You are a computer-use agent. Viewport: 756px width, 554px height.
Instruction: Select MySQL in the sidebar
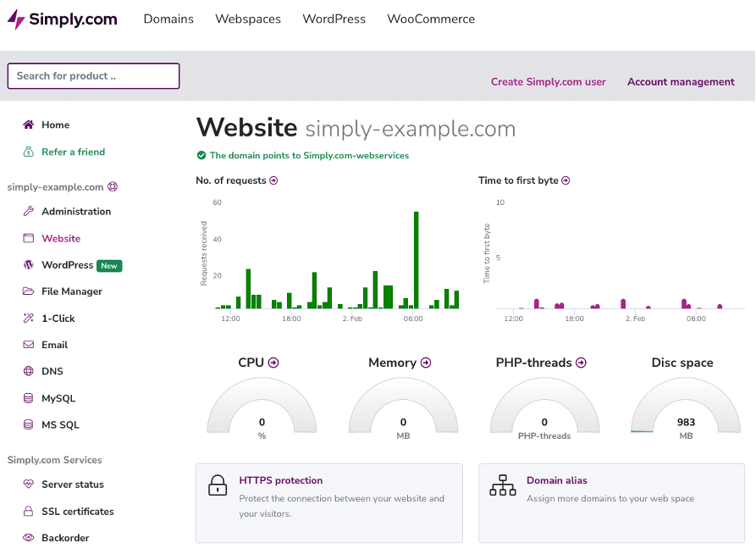pos(58,398)
